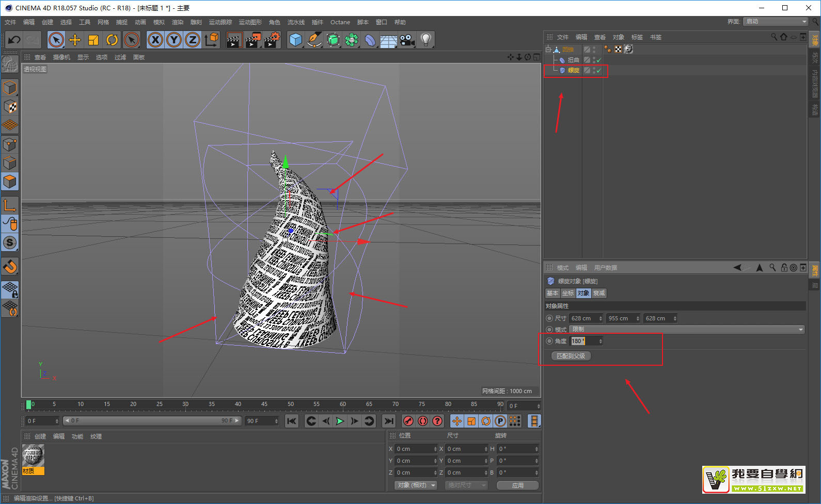Open the 绝对尺寸 dropdown
This screenshot has height=504, width=821.
coord(466,485)
